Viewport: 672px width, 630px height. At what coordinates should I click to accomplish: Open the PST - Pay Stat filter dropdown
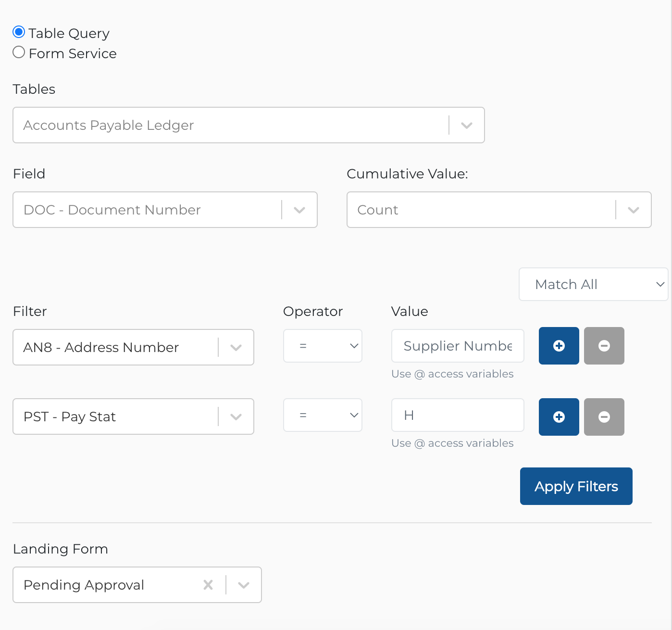point(133,416)
